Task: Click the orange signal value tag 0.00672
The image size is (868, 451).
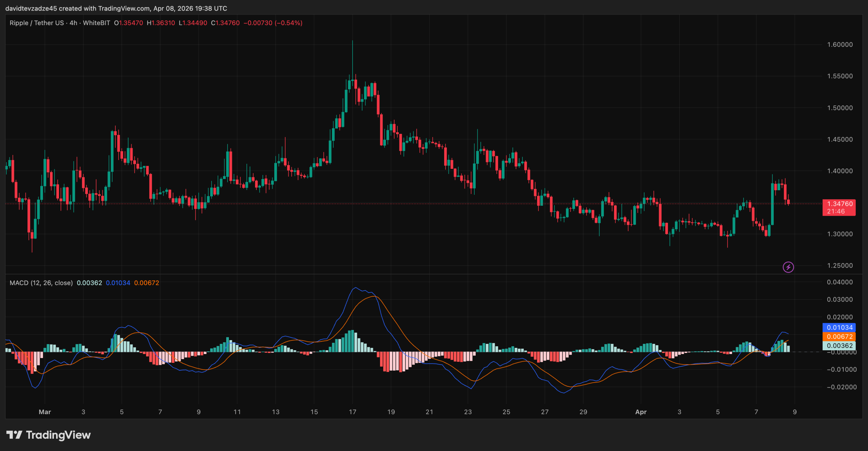Action: point(839,337)
